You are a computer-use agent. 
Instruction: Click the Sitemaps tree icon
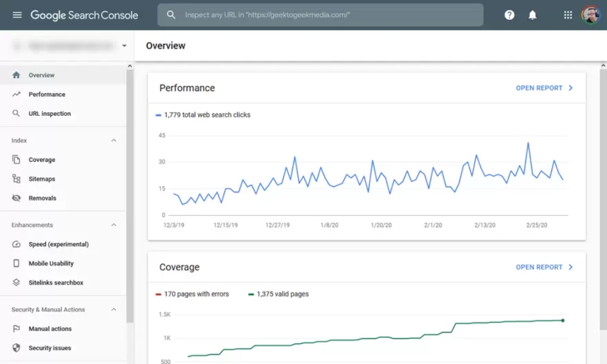16,179
